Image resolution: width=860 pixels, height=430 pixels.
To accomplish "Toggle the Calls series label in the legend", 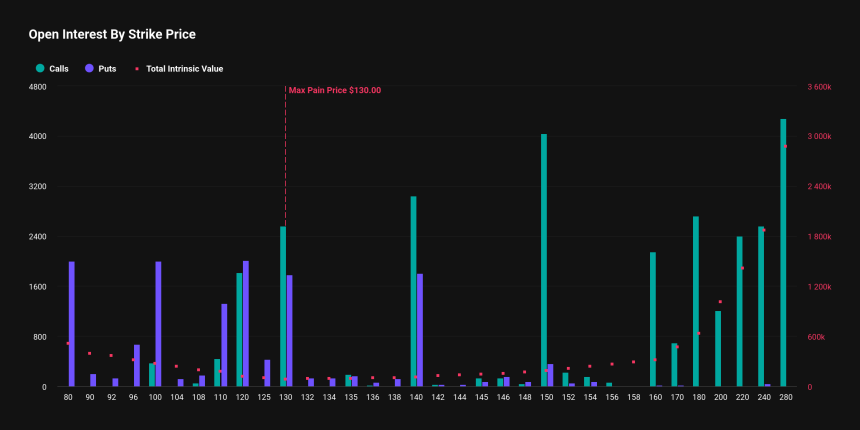I will pyautogui.click(x=58, y=69).
